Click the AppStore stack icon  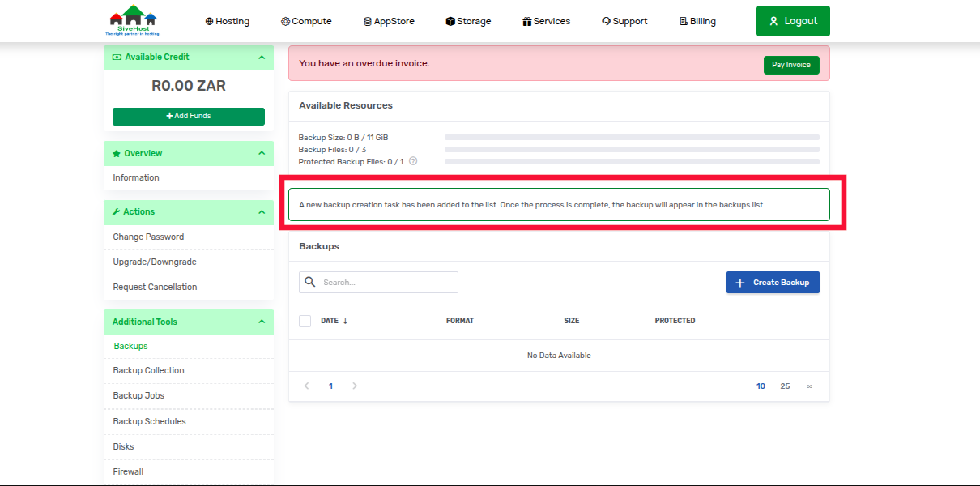(369, 21)
